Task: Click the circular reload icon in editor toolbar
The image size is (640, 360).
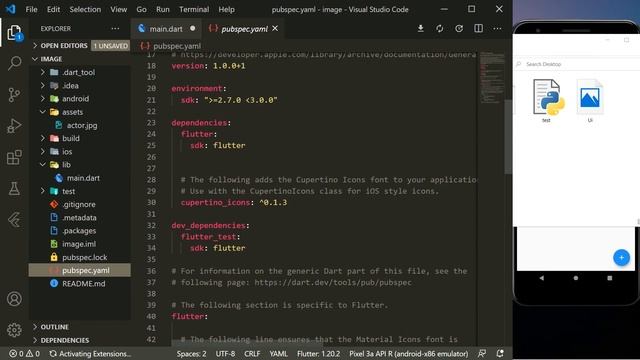Action: pos(459,29)
